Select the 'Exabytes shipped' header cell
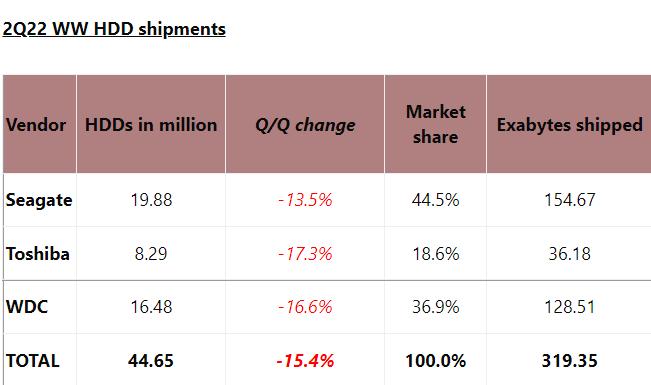The image size is (651, 385). point(570,125)
